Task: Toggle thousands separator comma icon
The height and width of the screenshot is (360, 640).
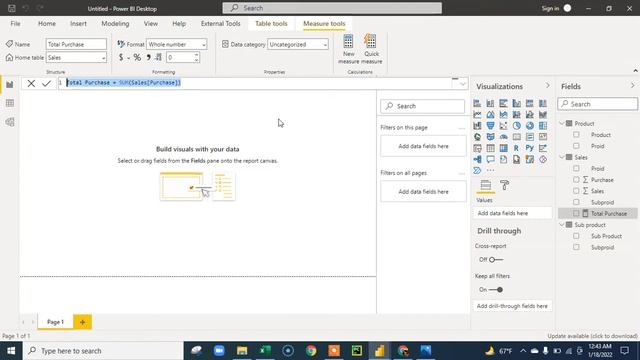Action: click(149, 58)
